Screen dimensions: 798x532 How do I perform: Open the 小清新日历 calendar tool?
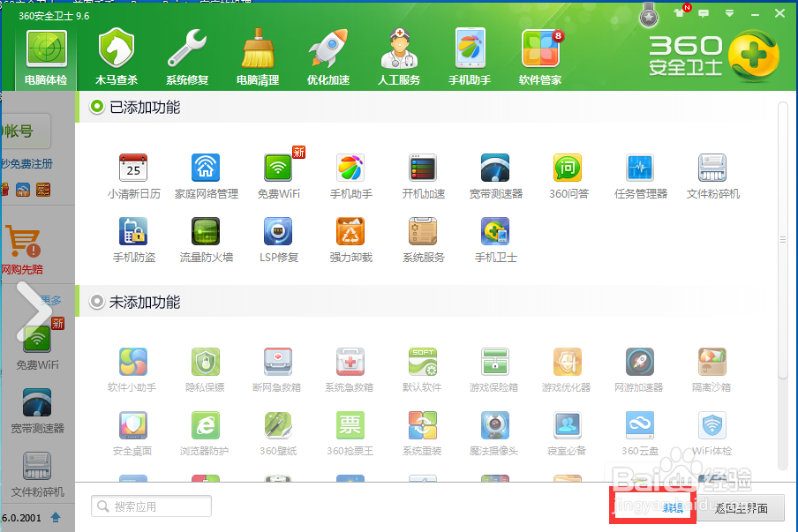coord(134,176)
